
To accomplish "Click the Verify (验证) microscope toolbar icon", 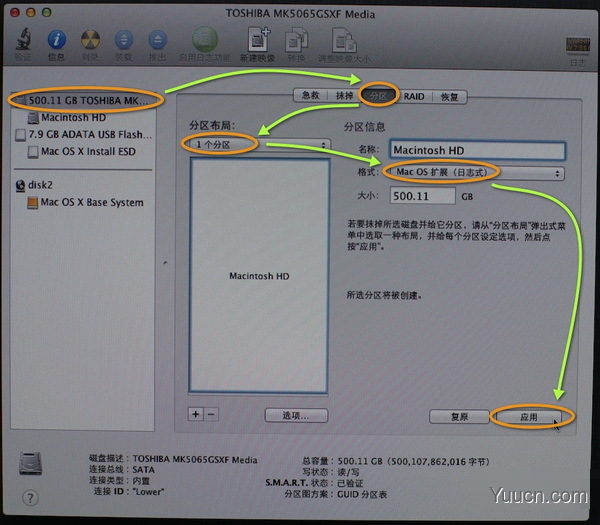I will point(23,39).
